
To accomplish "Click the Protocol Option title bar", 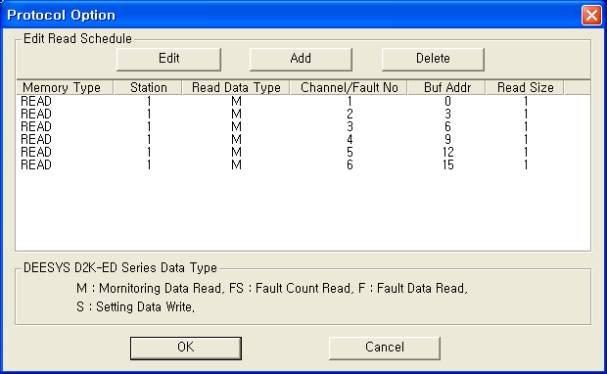I will [290, 15].
